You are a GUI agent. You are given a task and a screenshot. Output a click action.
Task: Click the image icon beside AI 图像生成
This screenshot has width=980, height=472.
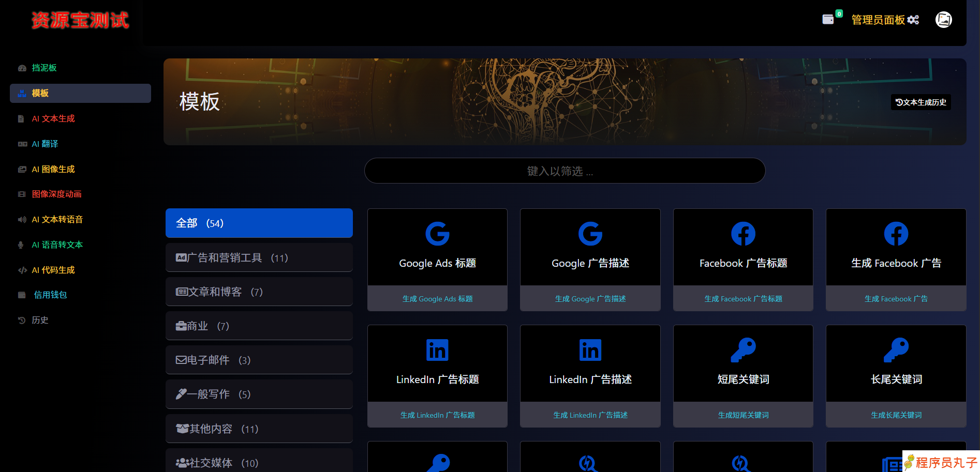click(22, 169)
